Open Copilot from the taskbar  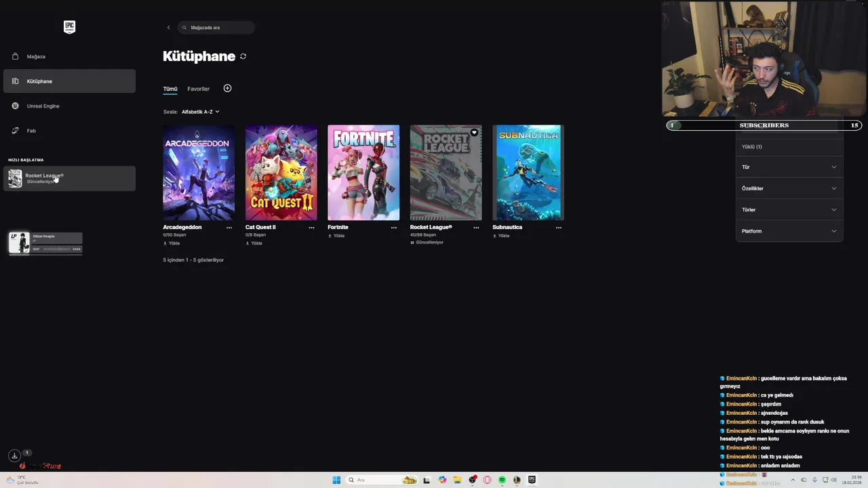click(x=442, y=480)
